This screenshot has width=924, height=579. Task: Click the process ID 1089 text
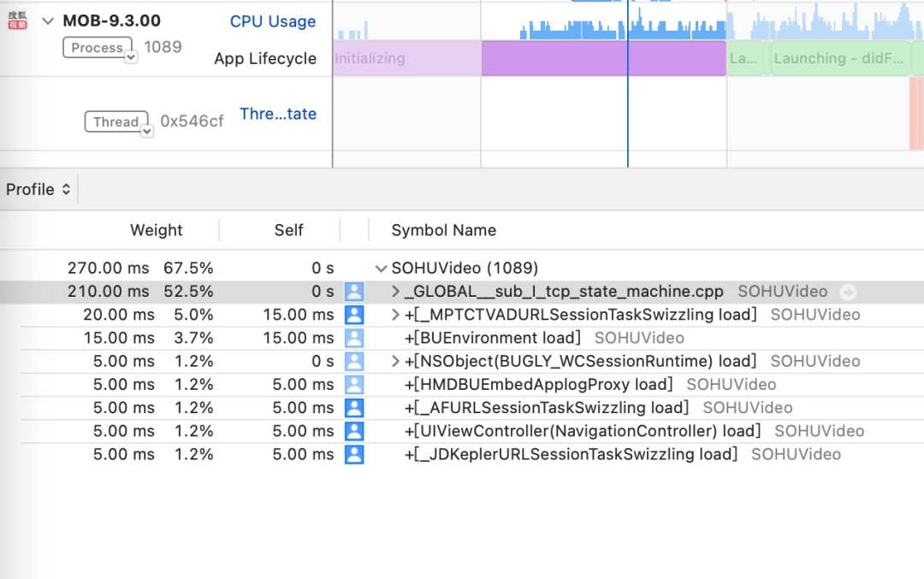click(x=163, y=47)
